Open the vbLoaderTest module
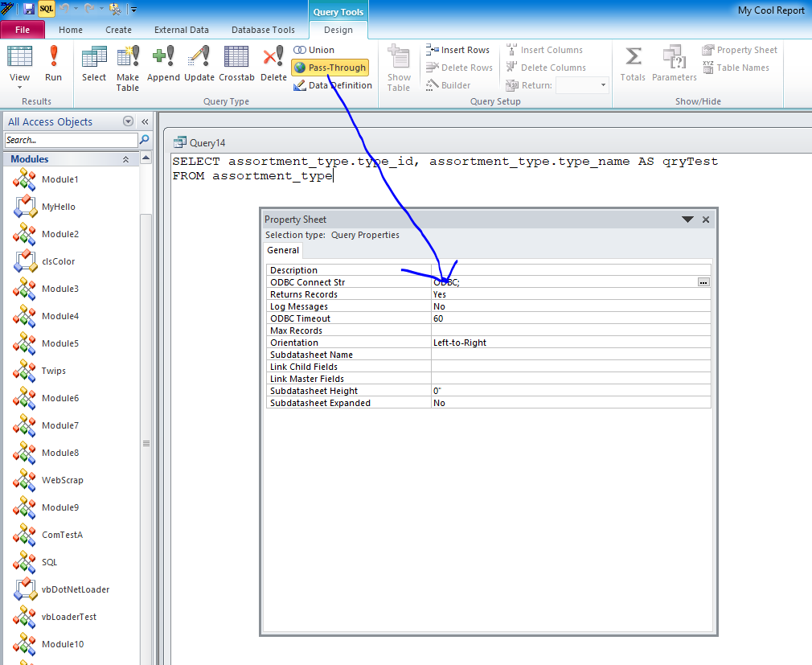Viewport: 812px width, 665px height. [x=69, y=617]
